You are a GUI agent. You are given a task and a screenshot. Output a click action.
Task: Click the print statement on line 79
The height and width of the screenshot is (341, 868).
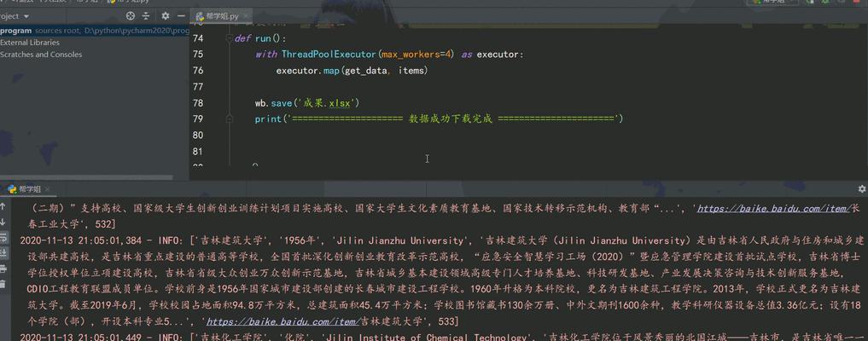click(x=439, y=118)
